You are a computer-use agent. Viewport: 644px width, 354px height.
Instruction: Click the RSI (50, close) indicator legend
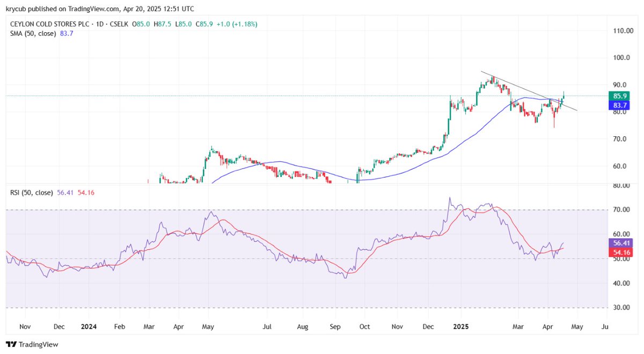(32, 193)
